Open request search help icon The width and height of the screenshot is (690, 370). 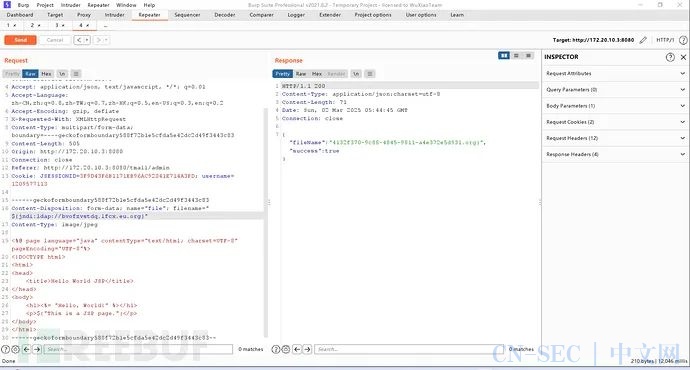click(5, 349)
